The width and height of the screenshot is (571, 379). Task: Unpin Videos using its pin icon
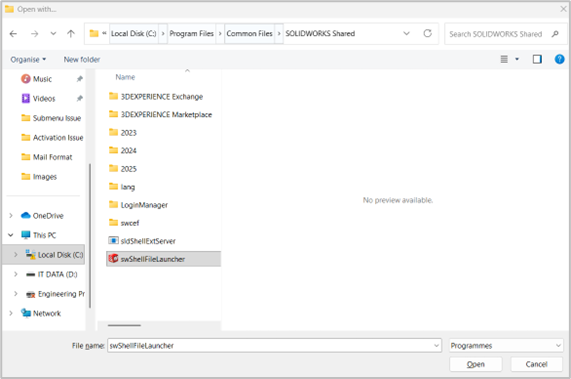click(x=79, y=99)
